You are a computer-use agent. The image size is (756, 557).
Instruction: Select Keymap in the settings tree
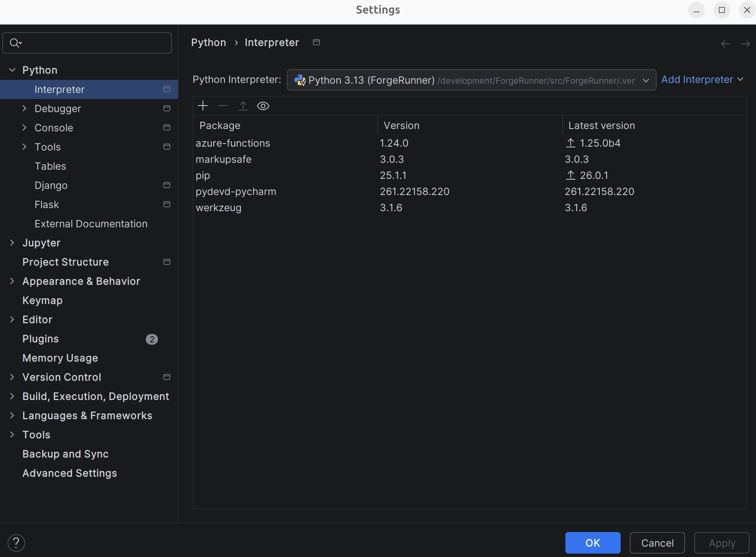pyautogui.click(x=43, y=301)
